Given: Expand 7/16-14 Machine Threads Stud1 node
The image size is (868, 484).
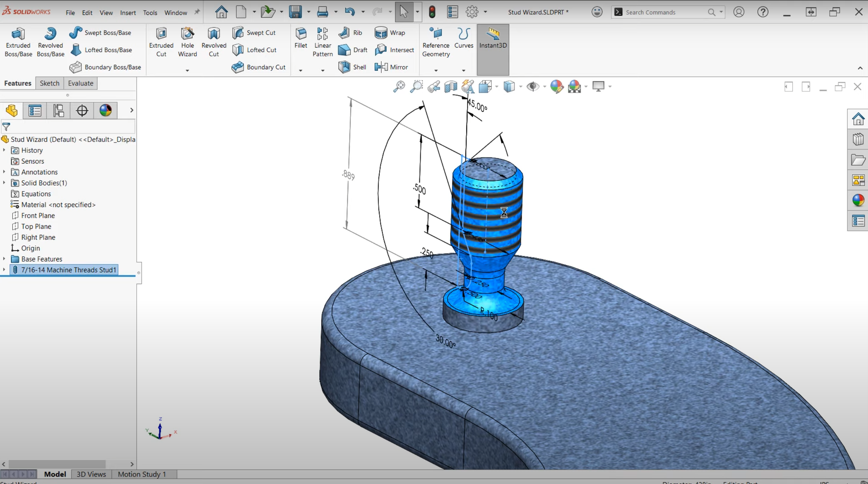Looking at the screenshot, I should pos(4,269).
